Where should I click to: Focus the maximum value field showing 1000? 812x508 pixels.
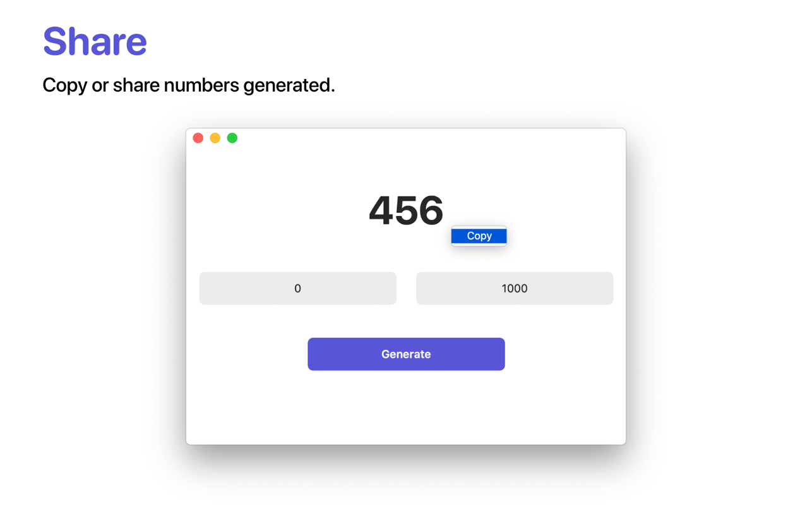pos(514,288)
